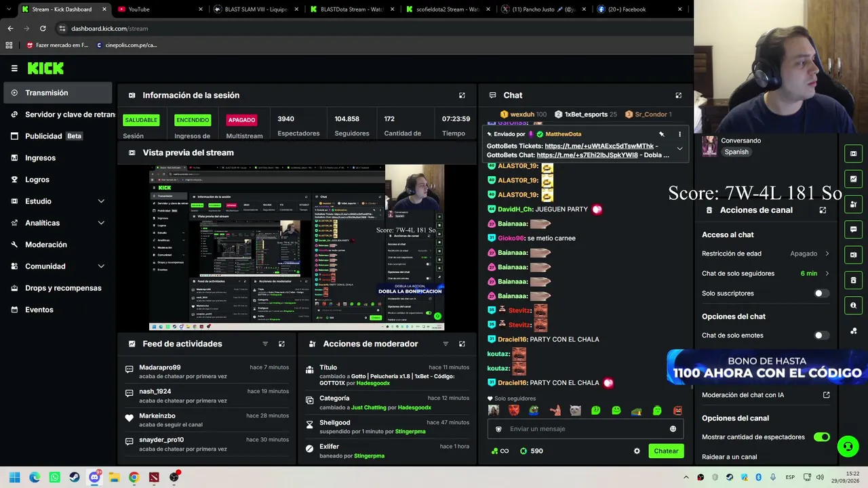Select the white cat emote in quick emotes
The image size is (868, 488).
(575, 410)
